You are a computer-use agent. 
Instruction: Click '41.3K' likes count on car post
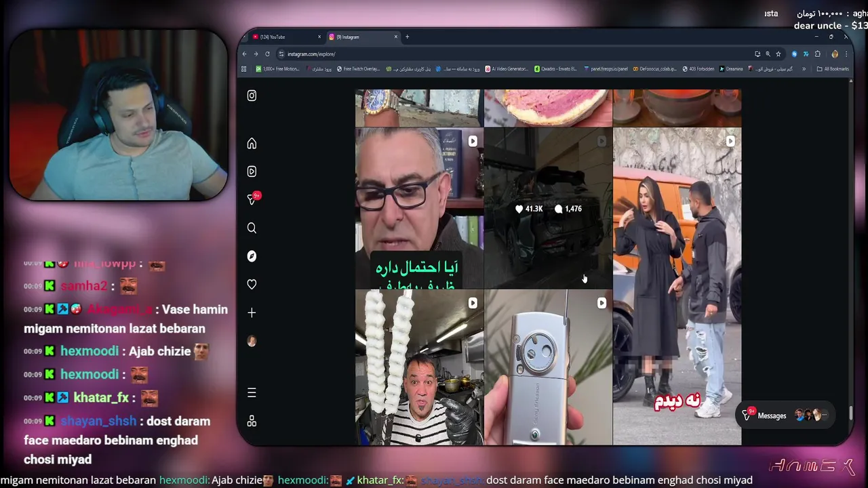tap(530, 209)
